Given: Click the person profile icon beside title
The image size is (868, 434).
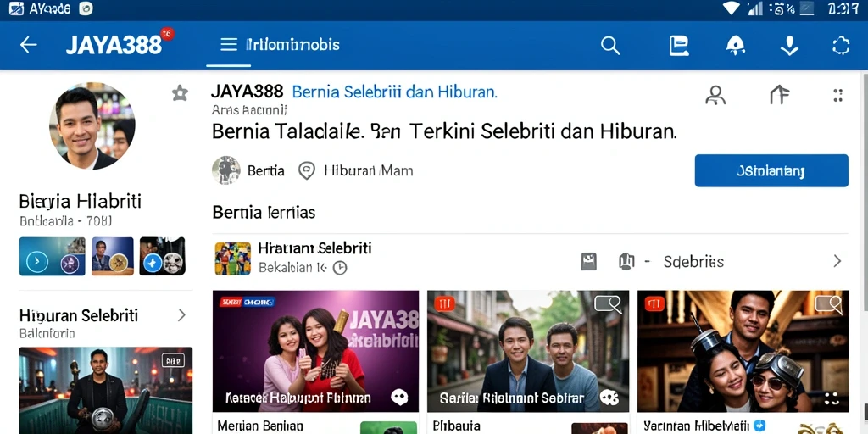Looking at the screenshot, I should (715, 95).
